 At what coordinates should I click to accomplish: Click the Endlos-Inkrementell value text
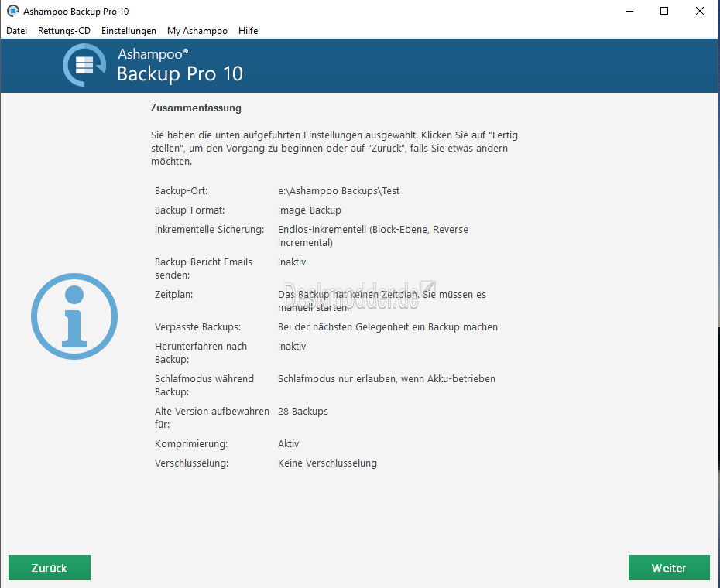click(373, 235)
